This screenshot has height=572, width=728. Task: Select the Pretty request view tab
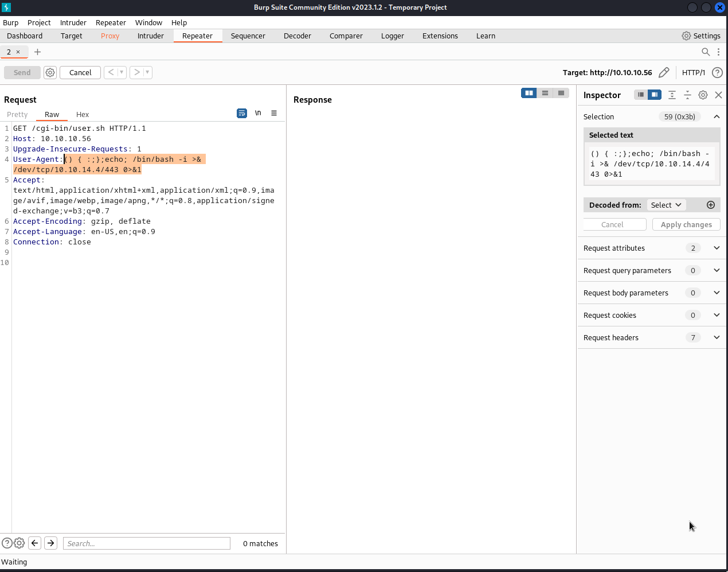(x=17, y=114)
